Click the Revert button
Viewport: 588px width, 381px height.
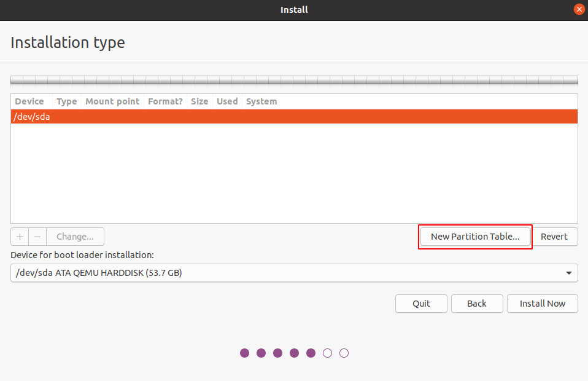(x=554, y=237)
